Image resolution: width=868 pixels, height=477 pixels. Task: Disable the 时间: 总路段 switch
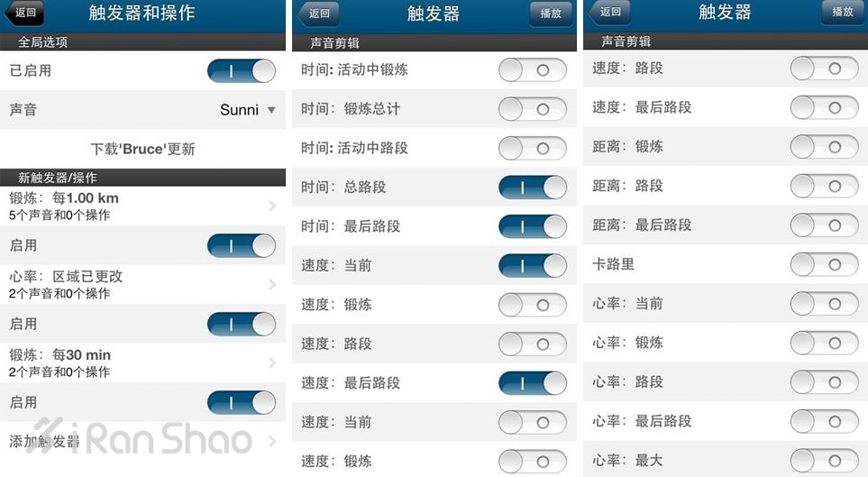click(x=532, y=187)
